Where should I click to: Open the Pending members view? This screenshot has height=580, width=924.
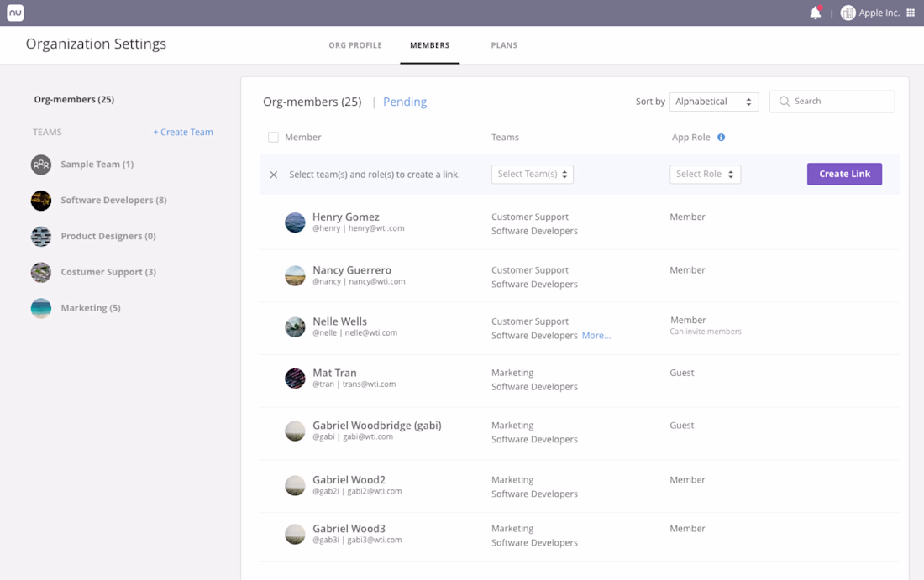405,102
